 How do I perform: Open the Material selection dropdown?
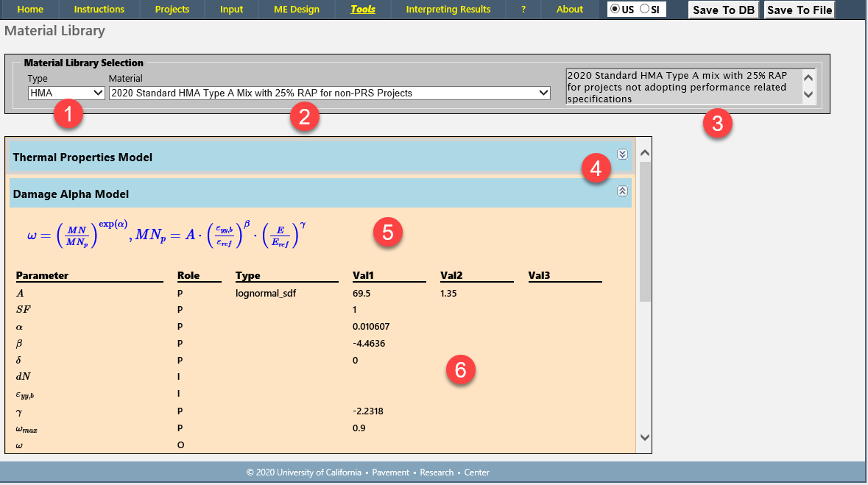click(x=329, y=93)
